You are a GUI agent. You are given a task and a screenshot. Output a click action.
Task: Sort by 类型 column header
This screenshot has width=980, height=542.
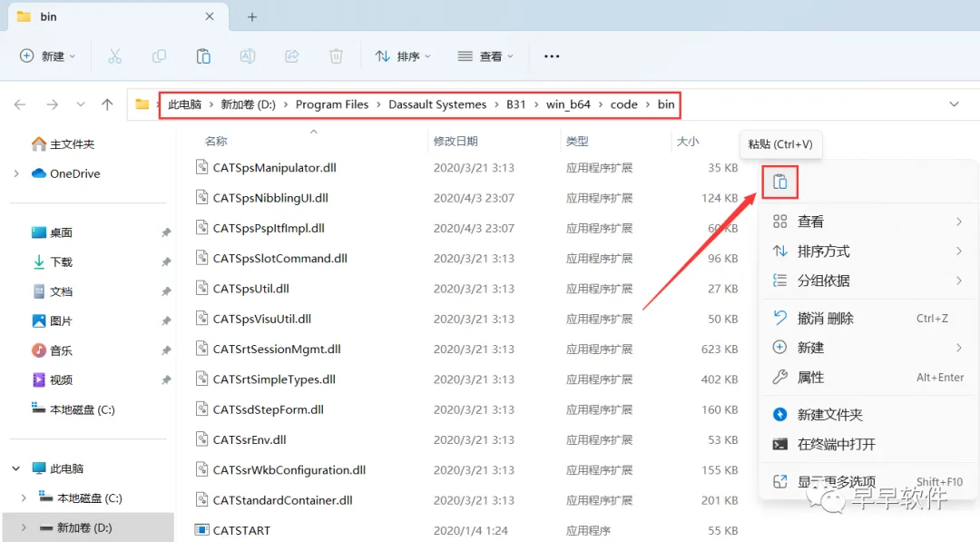point(577,142)
